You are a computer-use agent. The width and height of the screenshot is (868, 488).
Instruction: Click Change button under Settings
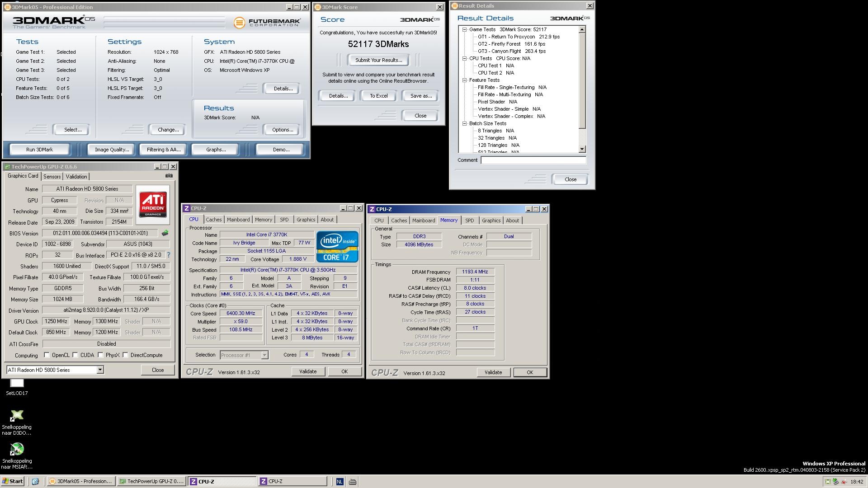(168, 130)
